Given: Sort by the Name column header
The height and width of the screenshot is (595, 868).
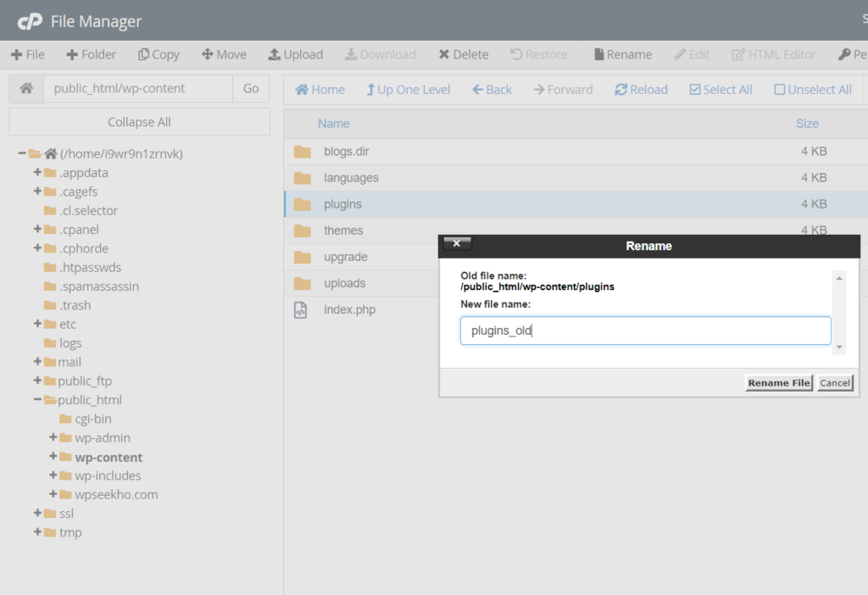Looking at the screenshot, I should point(333,124).
